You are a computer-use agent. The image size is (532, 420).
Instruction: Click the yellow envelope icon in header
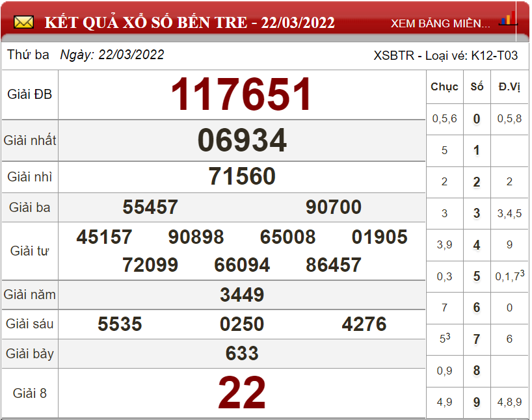(x=23, y=23)
